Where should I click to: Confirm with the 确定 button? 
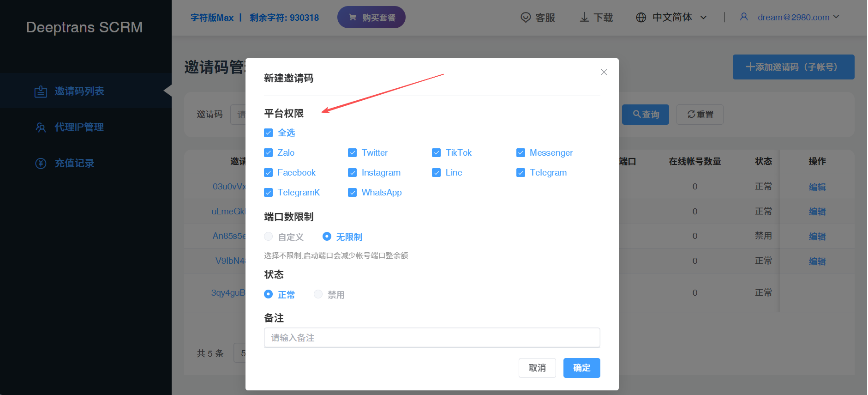[x=582, y=368]
